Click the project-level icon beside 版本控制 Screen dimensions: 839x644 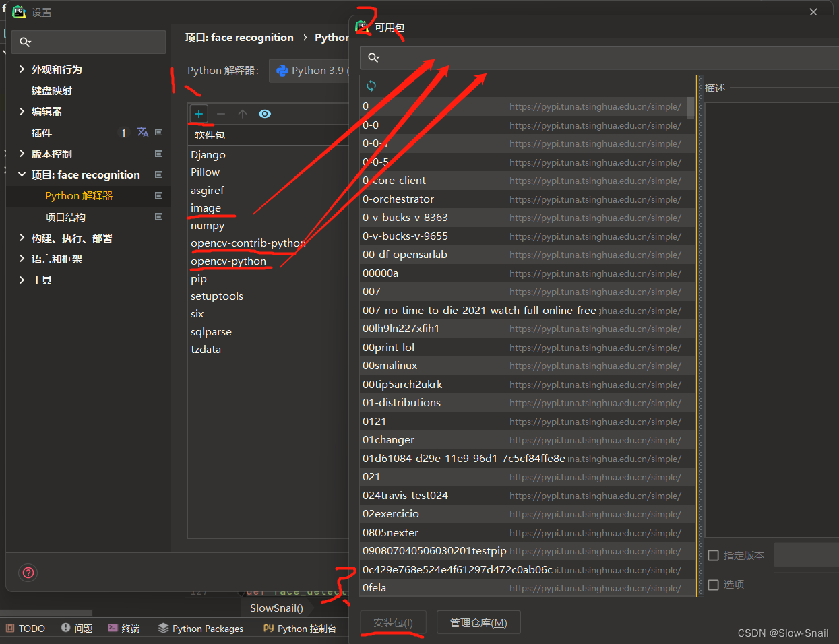tap(159, 154)
